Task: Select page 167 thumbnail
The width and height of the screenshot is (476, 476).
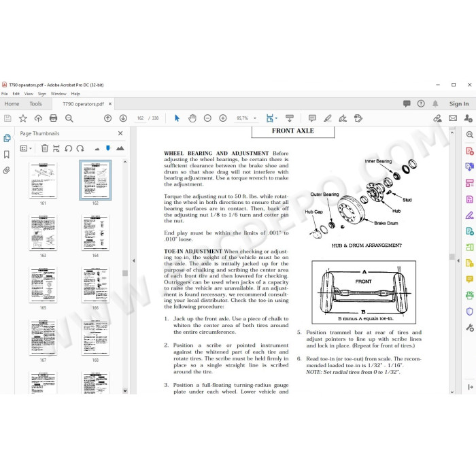Action: [43, 337]
